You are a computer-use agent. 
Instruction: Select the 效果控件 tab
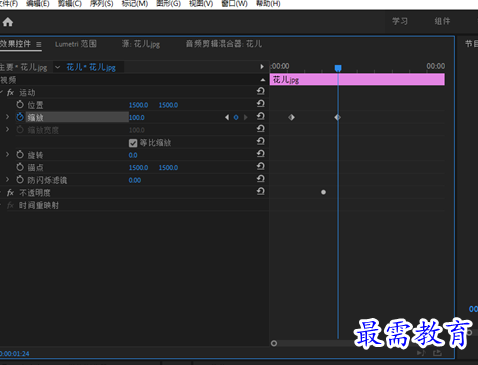click(x=15, y=44)
